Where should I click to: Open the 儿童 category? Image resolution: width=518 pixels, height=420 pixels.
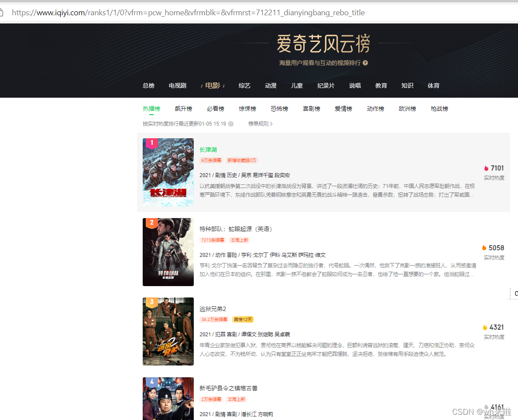[297, 85]
